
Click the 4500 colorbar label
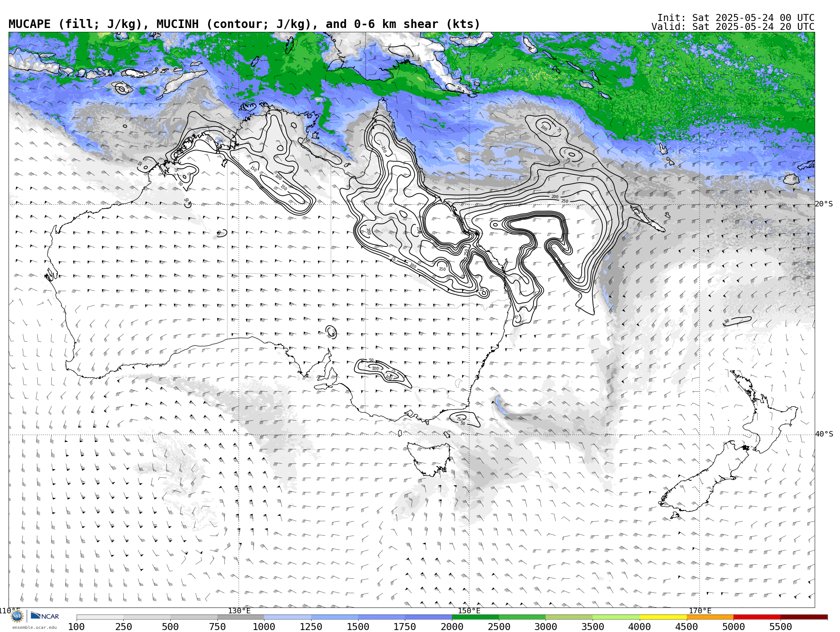(687, 627)
